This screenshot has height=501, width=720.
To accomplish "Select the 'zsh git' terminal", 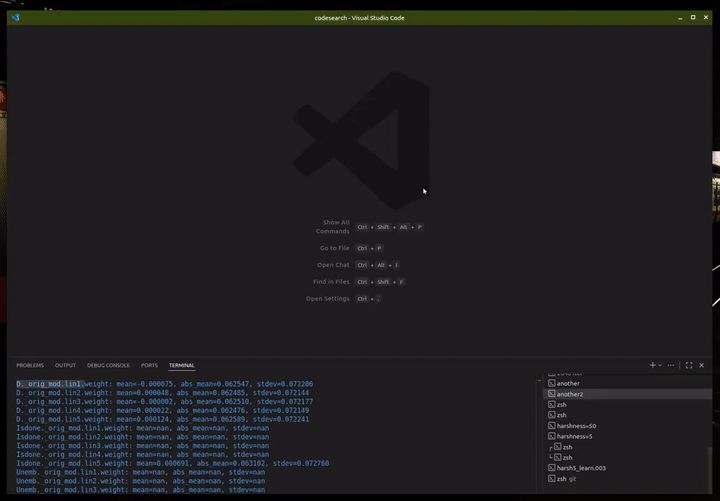I will point(627,478).
